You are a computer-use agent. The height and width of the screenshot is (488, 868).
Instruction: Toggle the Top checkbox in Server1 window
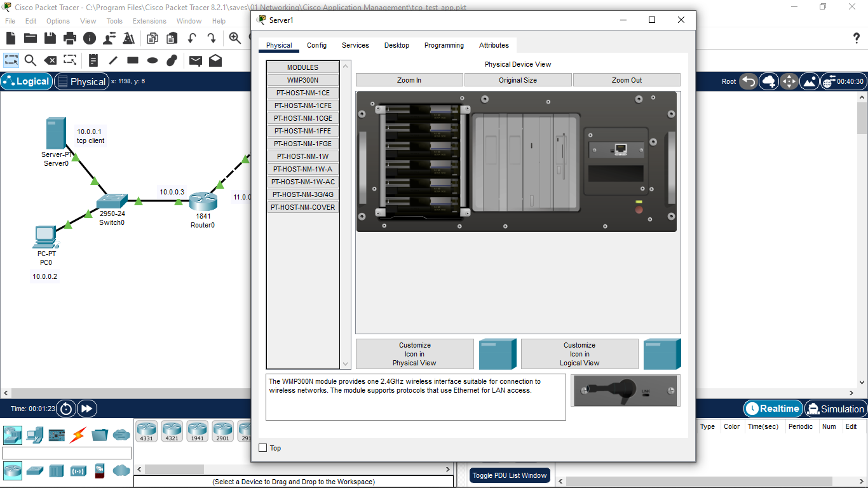click(x=263, y=448)
